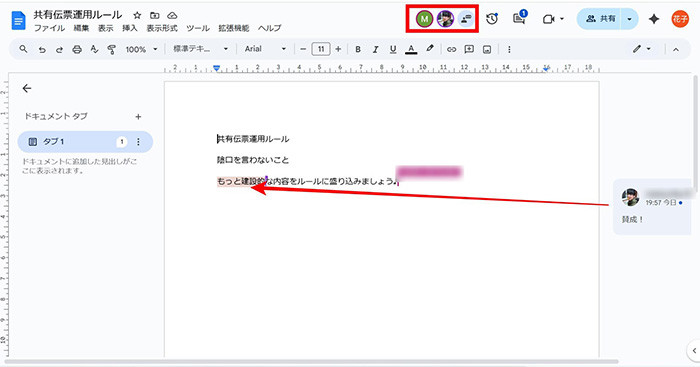
Task: Select タブ 1 in the sidebar
Action: [x=85, y=142]
